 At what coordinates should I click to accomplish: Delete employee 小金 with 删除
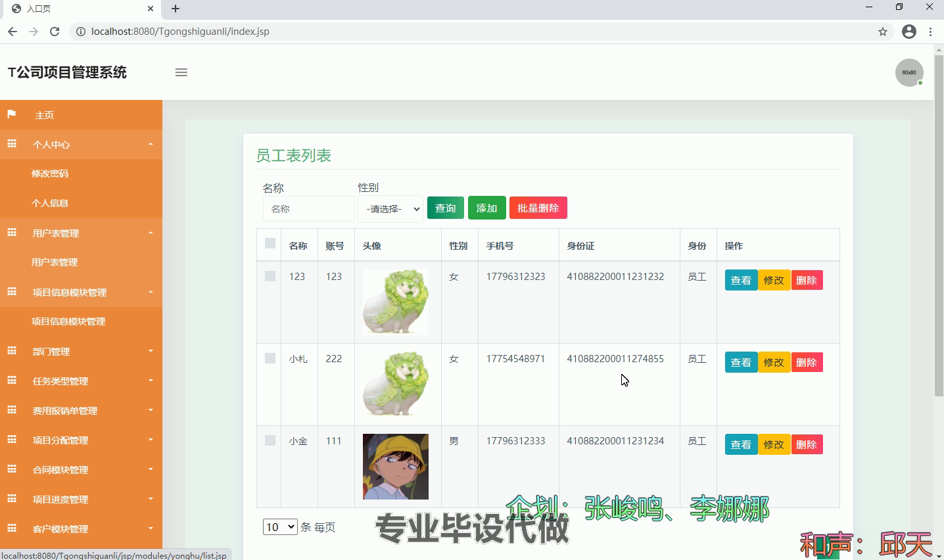(807, 444)
